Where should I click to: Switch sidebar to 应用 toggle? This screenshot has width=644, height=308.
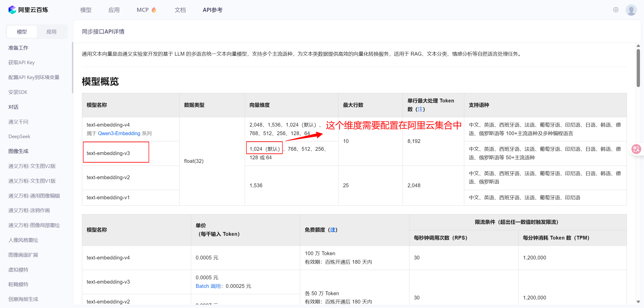pos(51,32)
